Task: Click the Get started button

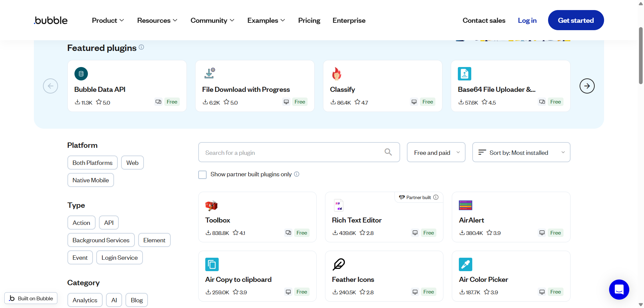Action: point(576,20)
